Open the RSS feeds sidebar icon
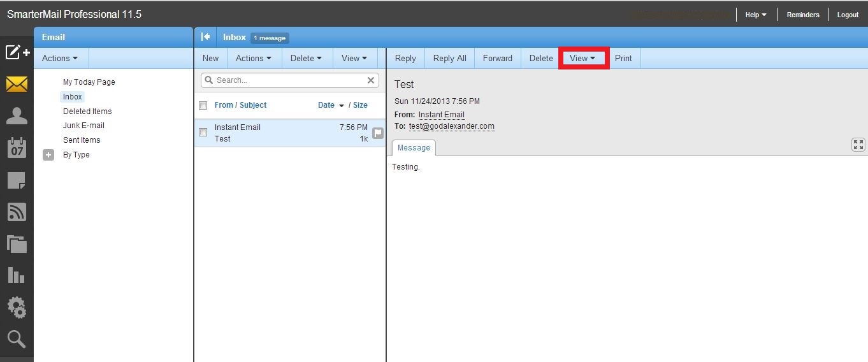Screen dimensions: 868x362 click(17, 212)
